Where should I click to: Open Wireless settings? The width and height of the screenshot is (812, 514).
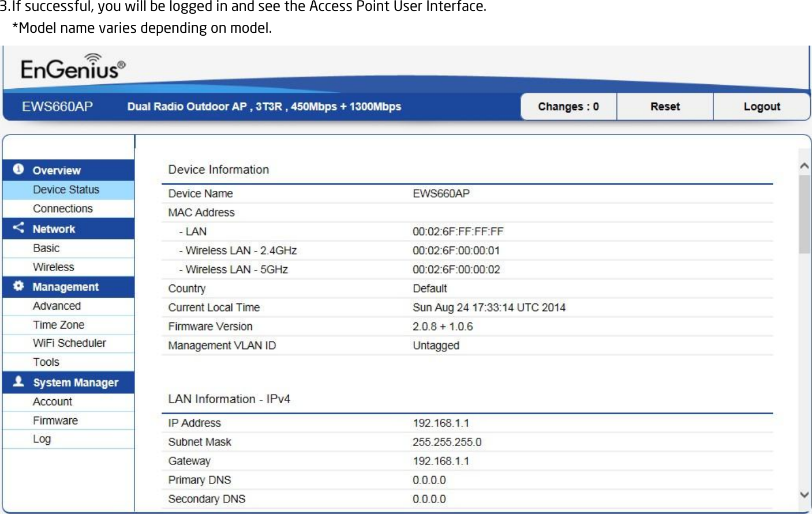(x=68, y=267)
